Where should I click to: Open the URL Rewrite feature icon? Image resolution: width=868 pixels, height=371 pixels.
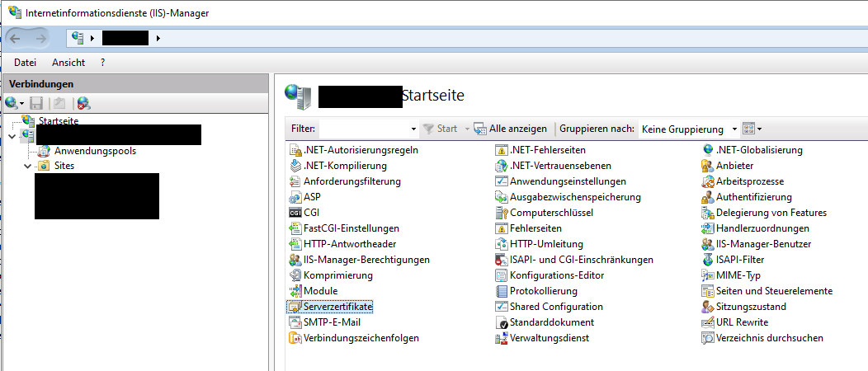pyautogui.click(x=708, y=322)
